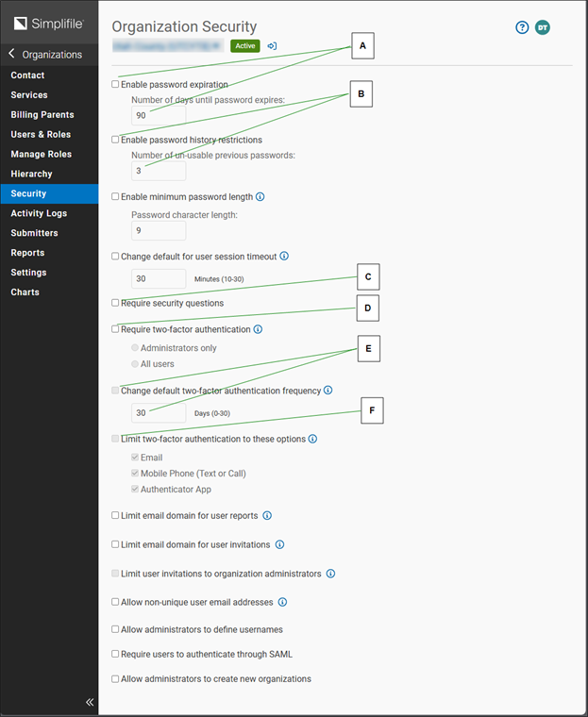
Task: Open info icon for email domain user reports
Action: click(267, 515)
